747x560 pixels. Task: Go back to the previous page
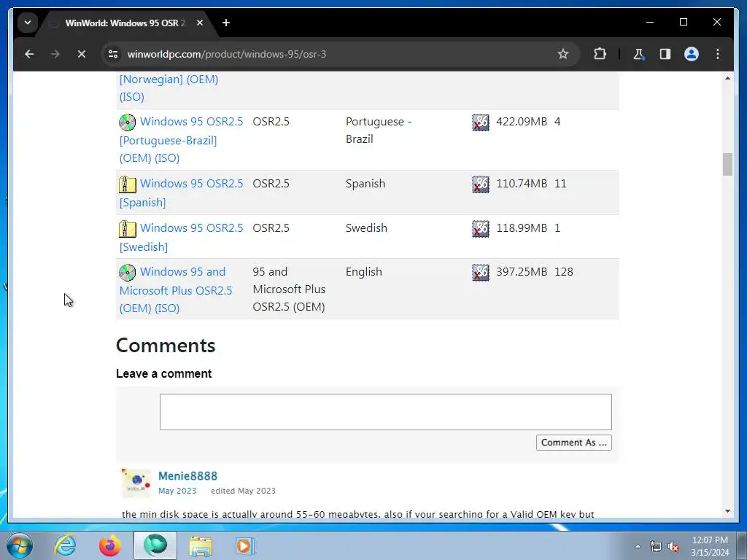point(29,54)
